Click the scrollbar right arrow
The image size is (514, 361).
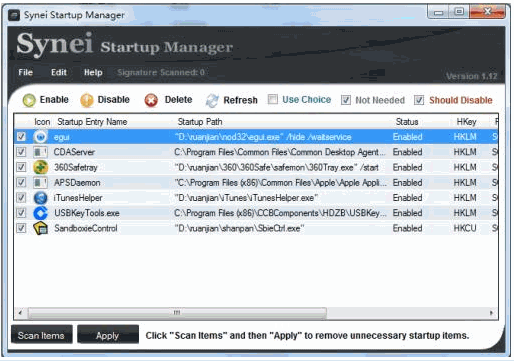(491, 313)
